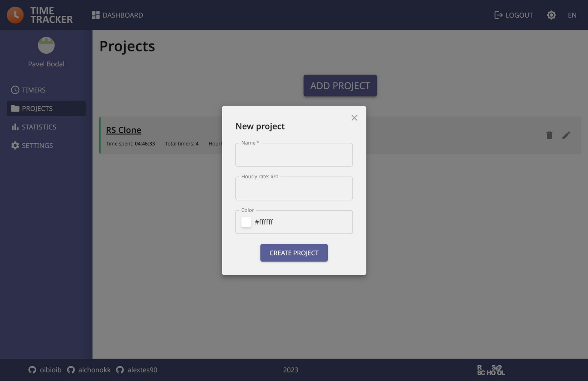Click Pavel Bodal's avatar image

point(46,46)
